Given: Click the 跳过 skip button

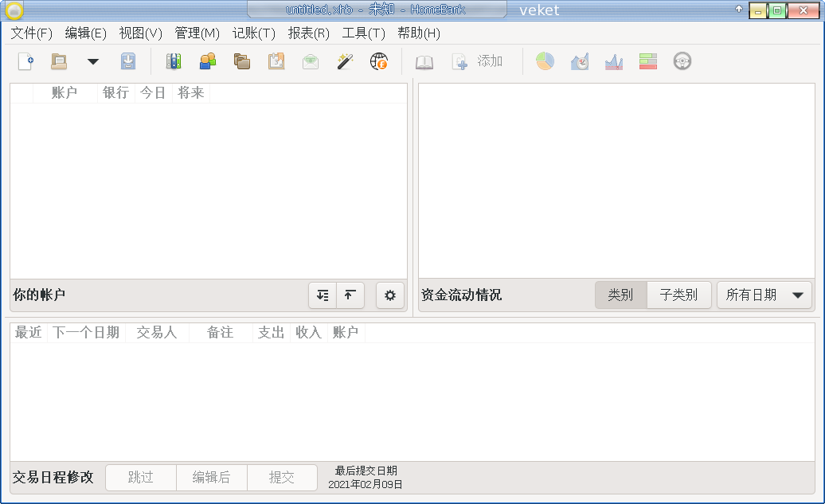Looking at the screenshot, I should (140, 477).
